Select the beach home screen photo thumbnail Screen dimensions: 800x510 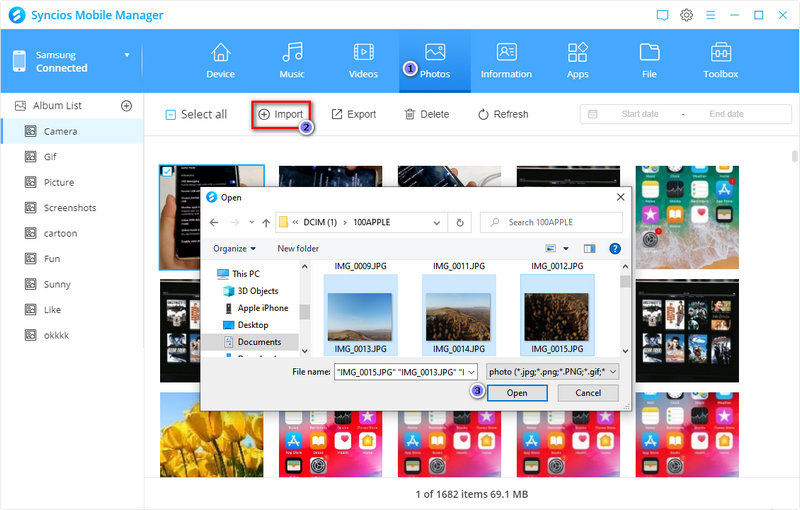click(687, 217)
